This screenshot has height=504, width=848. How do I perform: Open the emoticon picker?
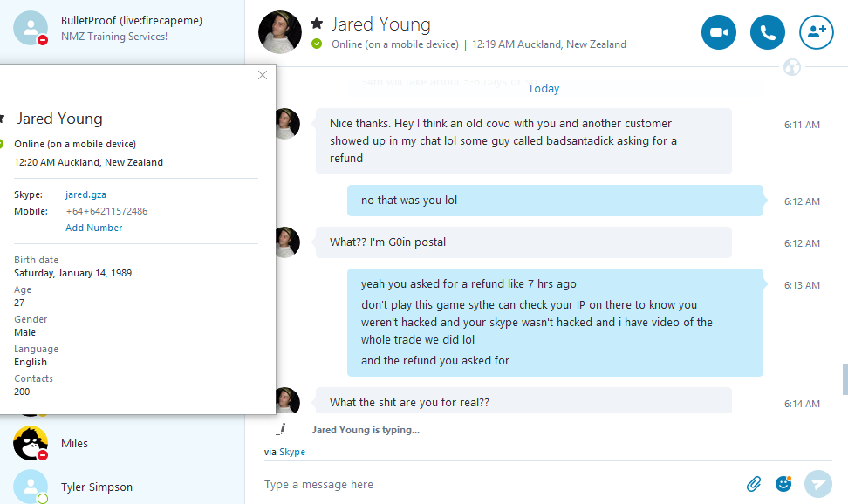(x=783, y=483)
